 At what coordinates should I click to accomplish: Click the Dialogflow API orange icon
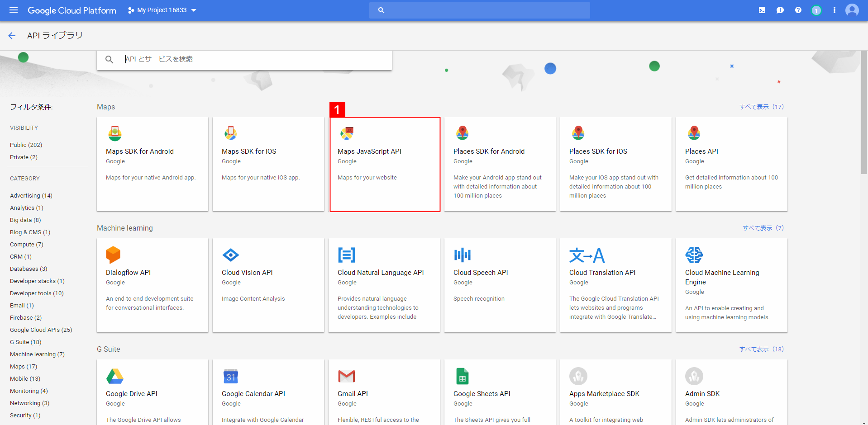point(113,255)
